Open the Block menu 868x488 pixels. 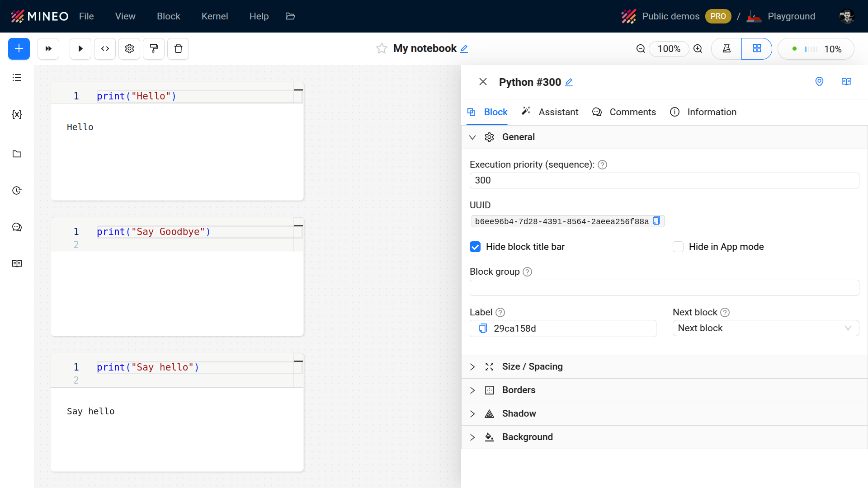169,16
